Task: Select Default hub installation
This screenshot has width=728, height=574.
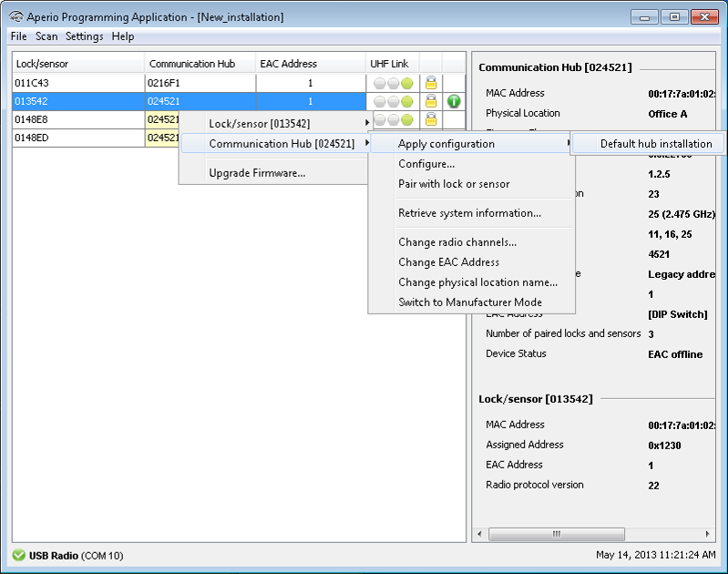Action: click(x=648, y=144)
